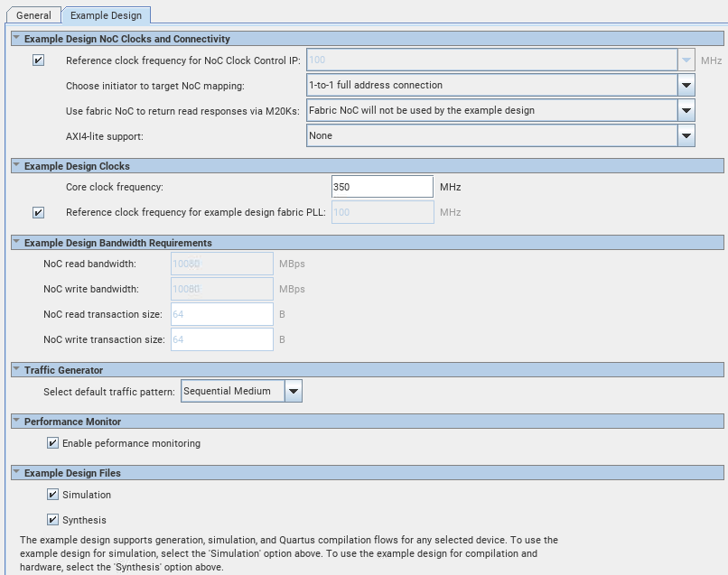Collapse the Traffic Generator section
Image resolution: width=728 pixels, height=575 pixels.
16,370
